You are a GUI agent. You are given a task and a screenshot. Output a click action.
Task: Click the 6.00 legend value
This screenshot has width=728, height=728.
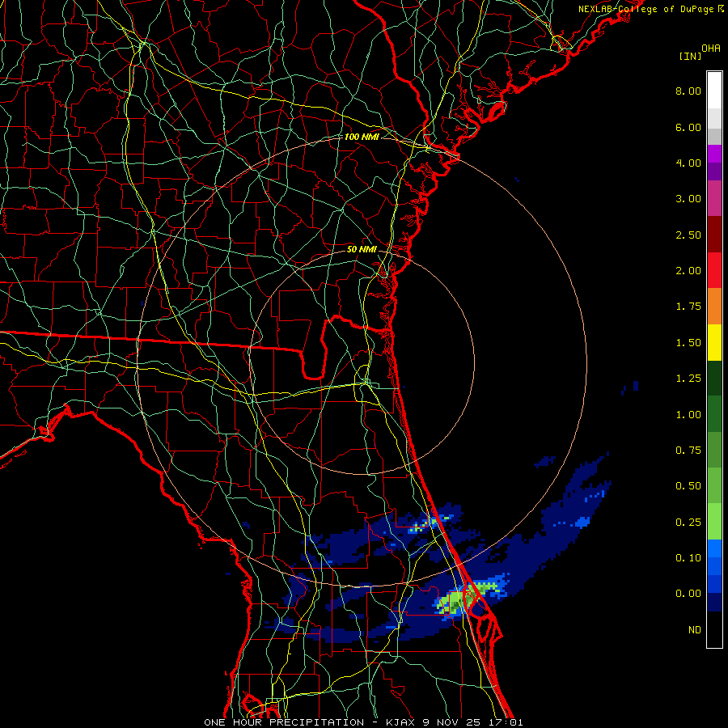pos(688,127)
